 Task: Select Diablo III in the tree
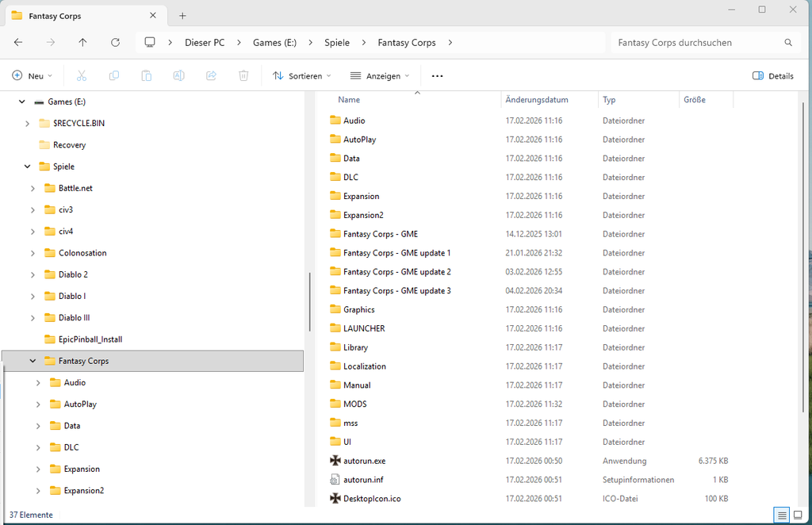click(74, 317)
